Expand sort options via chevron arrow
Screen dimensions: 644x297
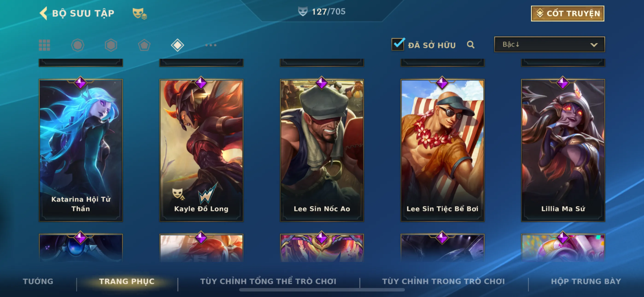pos(594,45)
